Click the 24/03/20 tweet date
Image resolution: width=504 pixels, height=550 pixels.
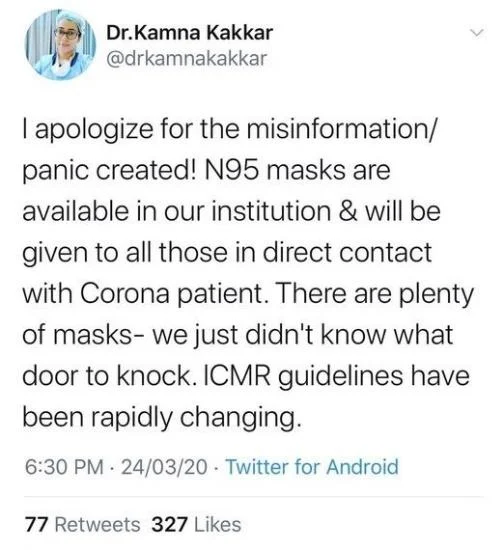click(164, 467)
